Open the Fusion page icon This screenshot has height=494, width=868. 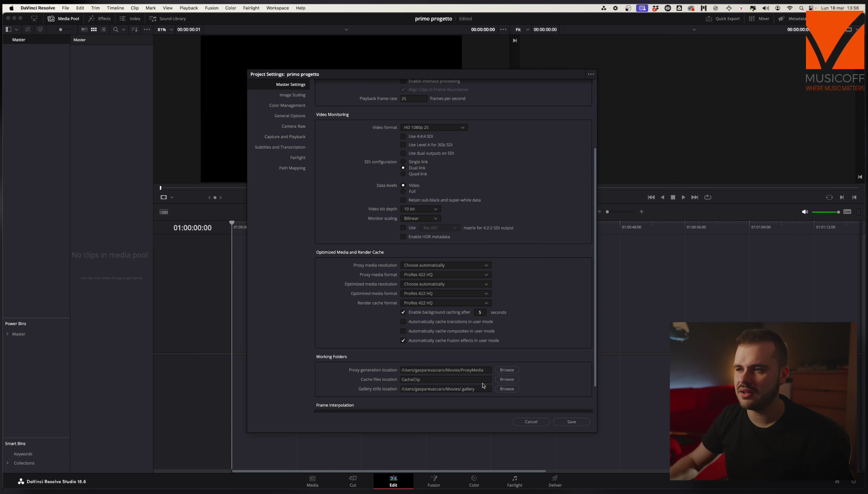click(434, 478)
